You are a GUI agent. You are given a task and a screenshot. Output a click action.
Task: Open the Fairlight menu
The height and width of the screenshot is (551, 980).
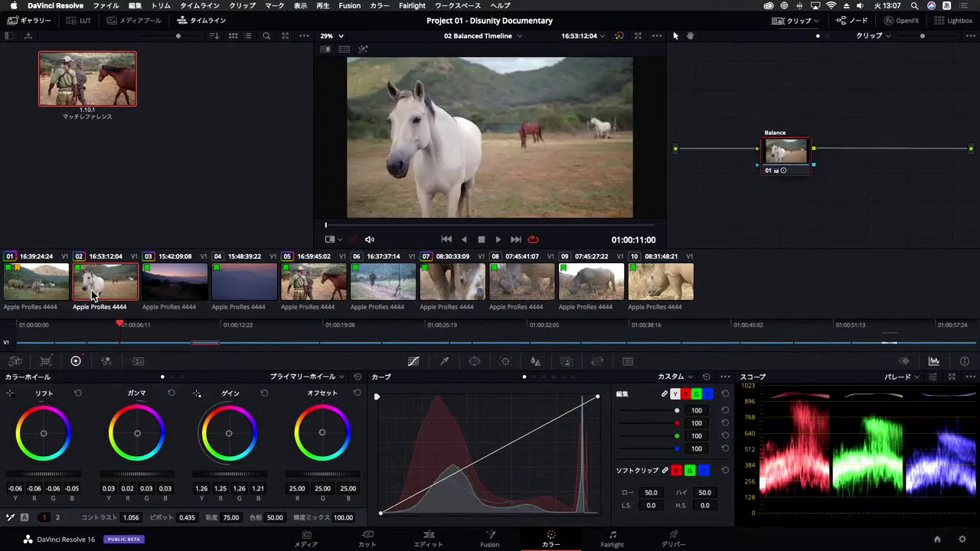(412, 5)
